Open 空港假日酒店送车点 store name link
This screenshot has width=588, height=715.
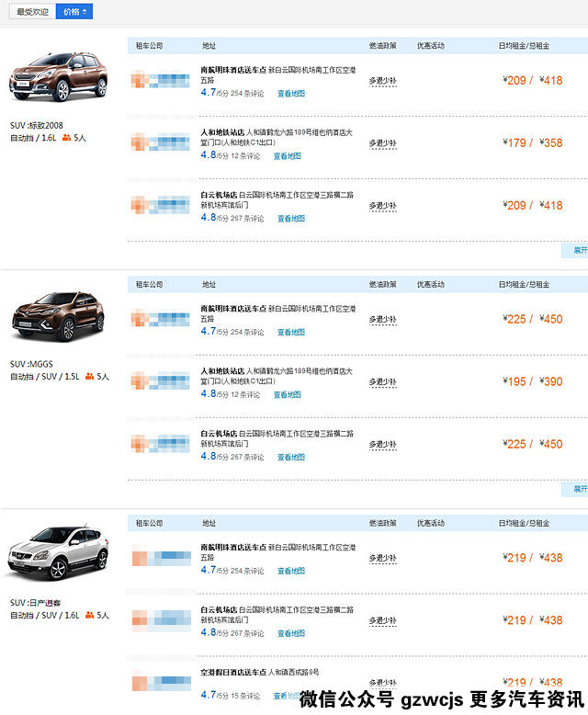point(233,673)
